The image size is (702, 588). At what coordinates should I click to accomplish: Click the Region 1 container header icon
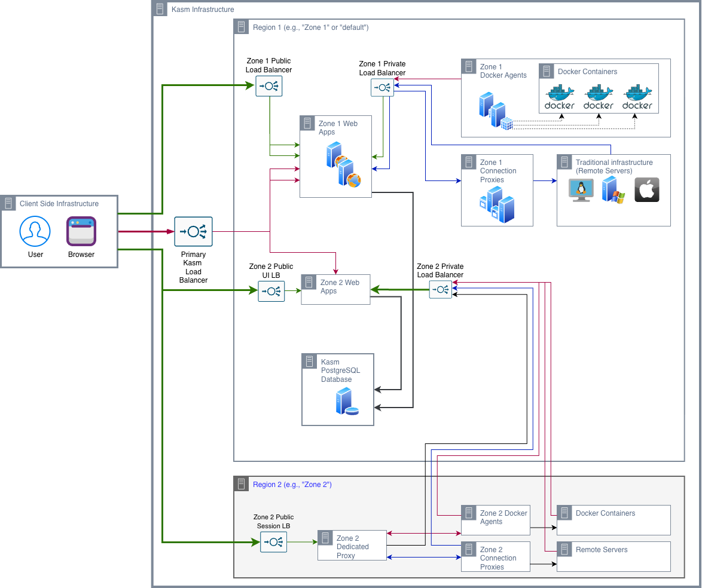(242, 27)
